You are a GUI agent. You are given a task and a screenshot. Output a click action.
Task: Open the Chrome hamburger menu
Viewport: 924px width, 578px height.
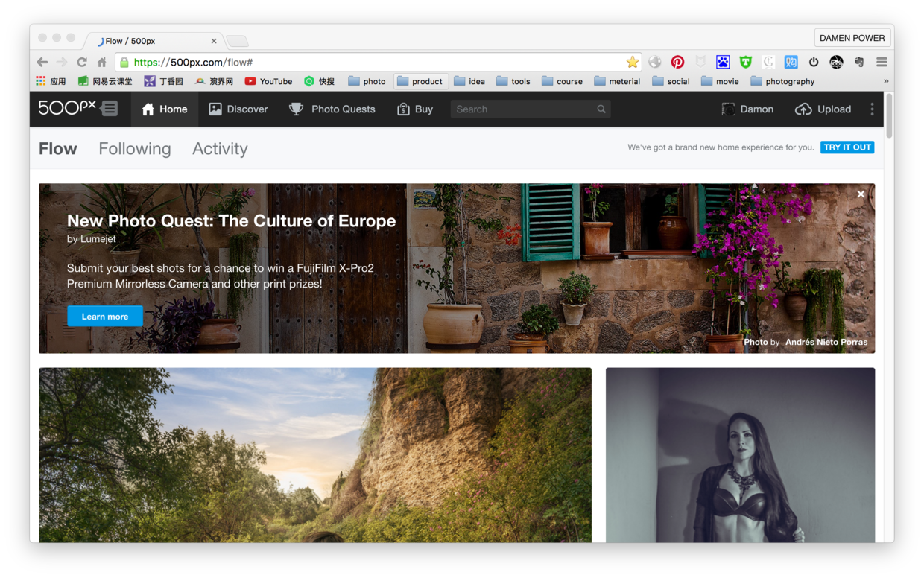(x=882, y=62)
